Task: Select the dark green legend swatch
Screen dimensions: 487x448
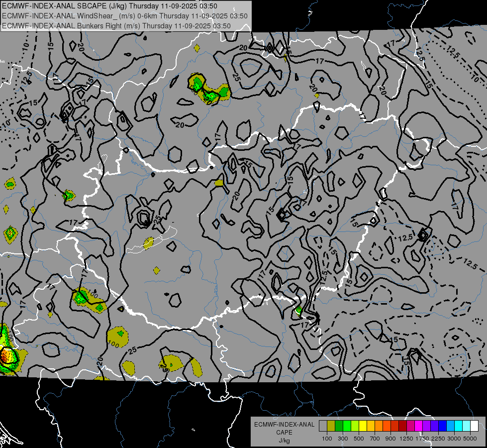Action: (x=339, y=426)
